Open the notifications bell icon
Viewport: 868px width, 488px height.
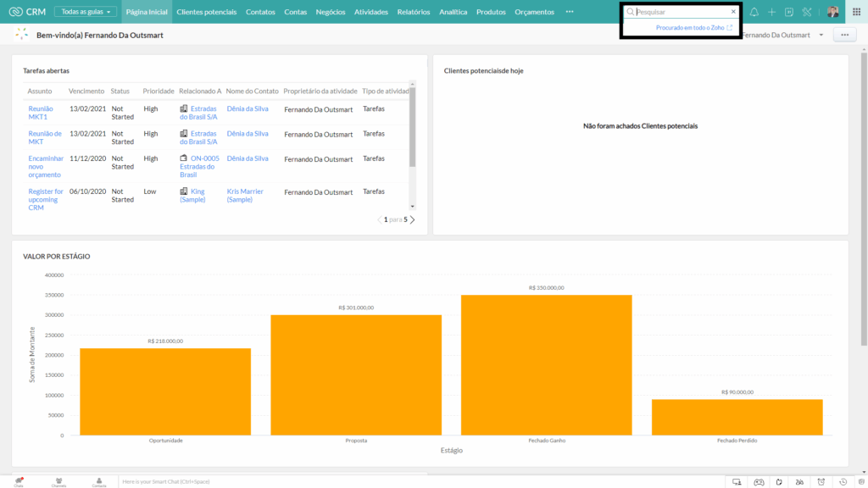(754, 12)
